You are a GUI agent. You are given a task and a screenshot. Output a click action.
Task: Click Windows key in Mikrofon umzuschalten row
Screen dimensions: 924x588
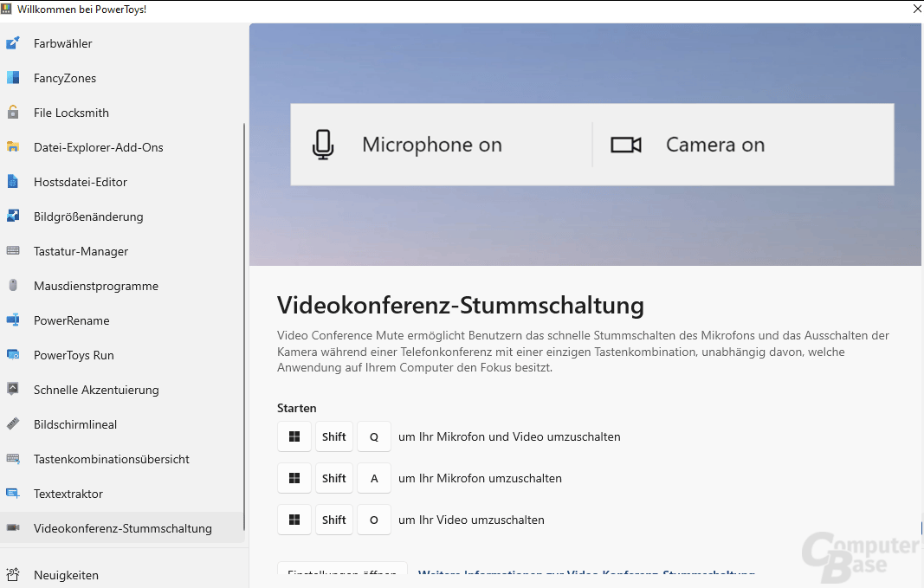294,478
